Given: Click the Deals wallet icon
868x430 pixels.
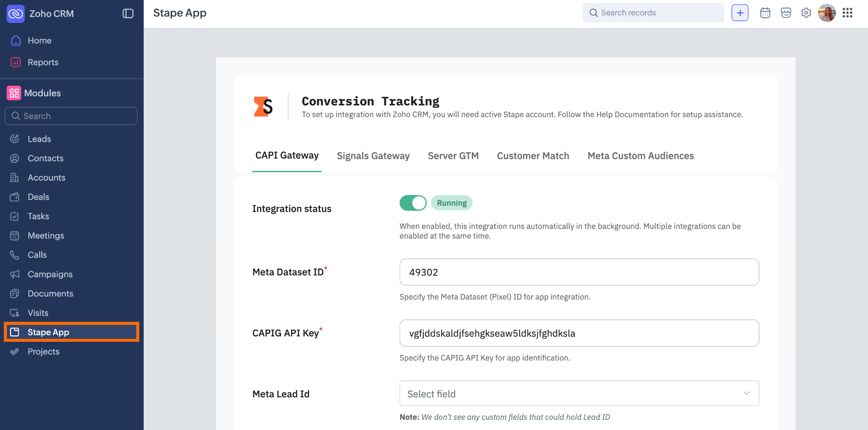Looking at the screenshot, I should pyautogui.click(x=15, y=197).
